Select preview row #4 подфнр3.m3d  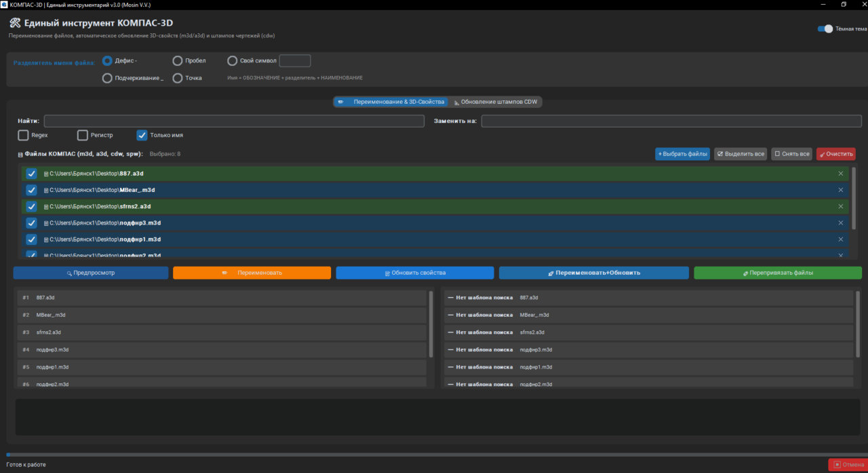(x=222, y=349)
